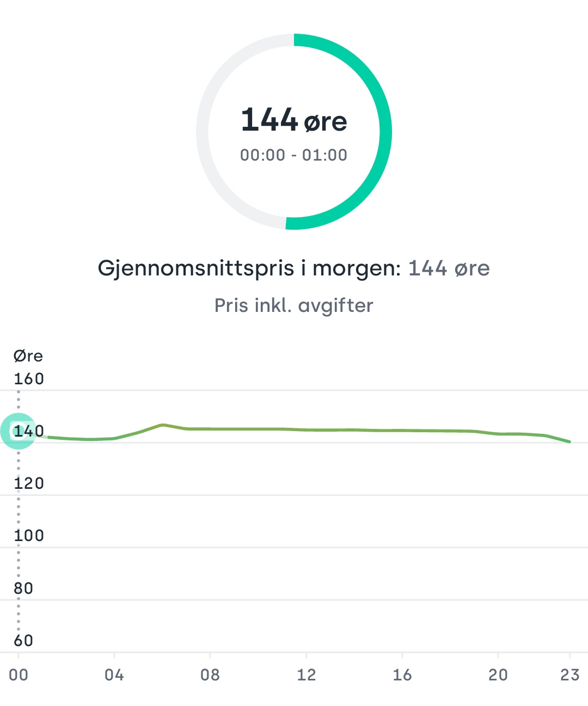The height and width of the screenshot is (706, 588).
Task: Tap the 100 y-axis label
Action: coord(29,536)
